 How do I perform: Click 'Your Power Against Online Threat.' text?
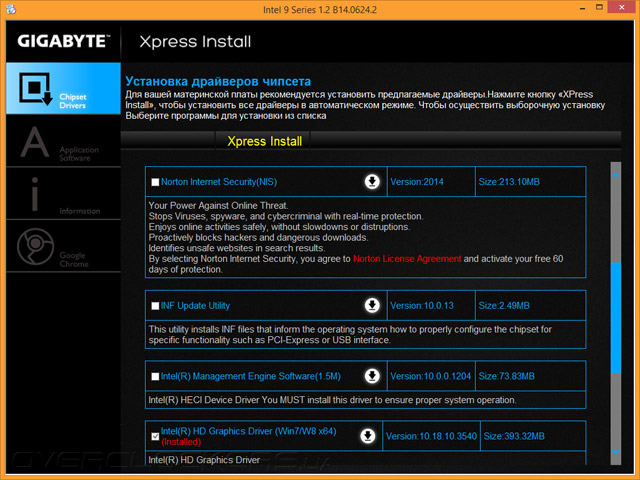(218, 206)
